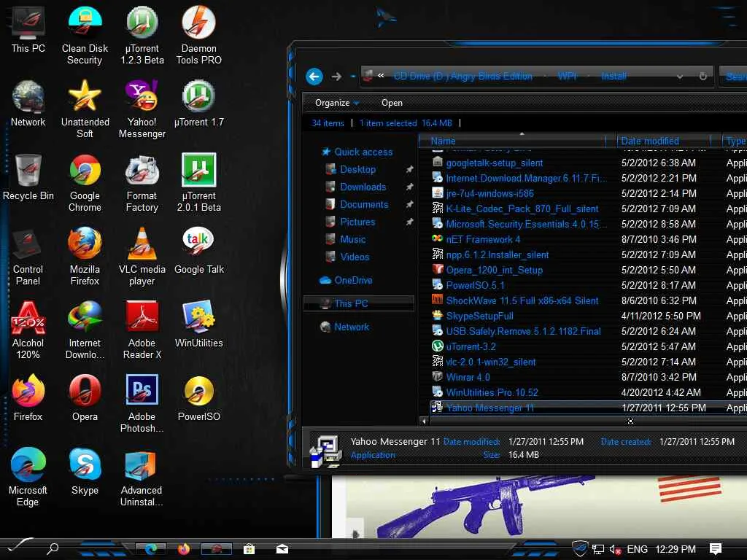Click the horizontal scrollbar left arrow

(x=424, y=421)
